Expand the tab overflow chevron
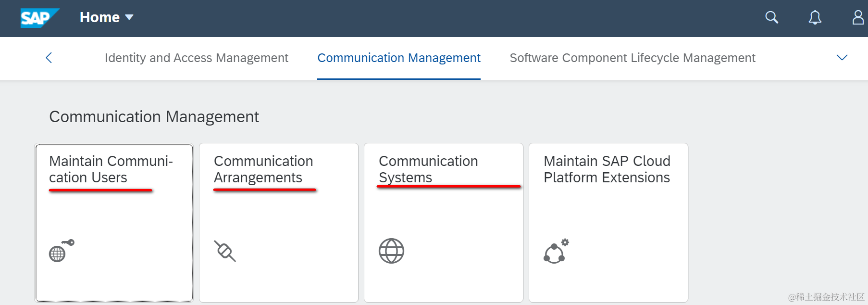This screenshot has width=868, height=305. (842, 58)
